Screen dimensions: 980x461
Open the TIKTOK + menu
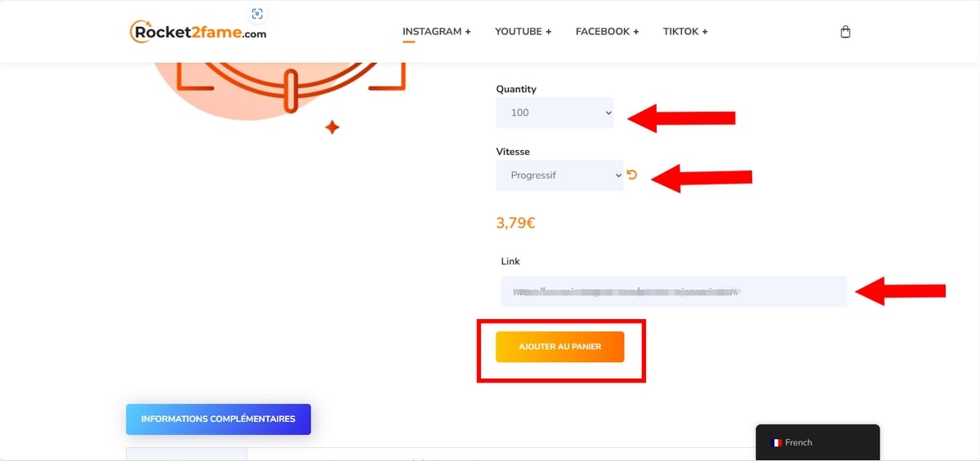[685, 32]
